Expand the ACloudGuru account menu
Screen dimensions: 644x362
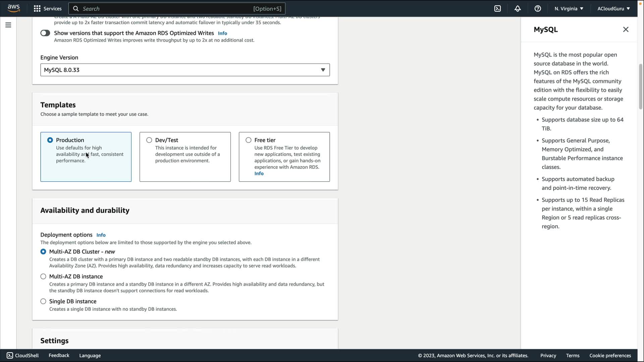pyautogui.click(x=613, y=9)
